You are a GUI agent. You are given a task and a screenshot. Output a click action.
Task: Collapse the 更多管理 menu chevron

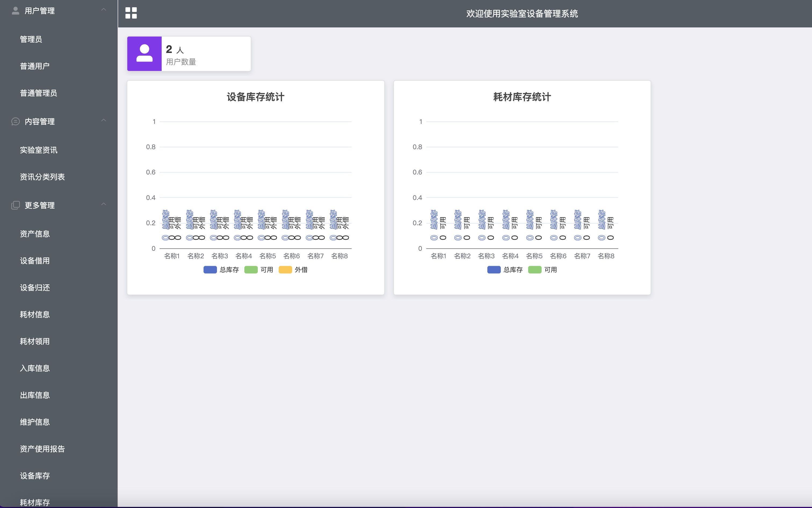click(x=104, y=204)
